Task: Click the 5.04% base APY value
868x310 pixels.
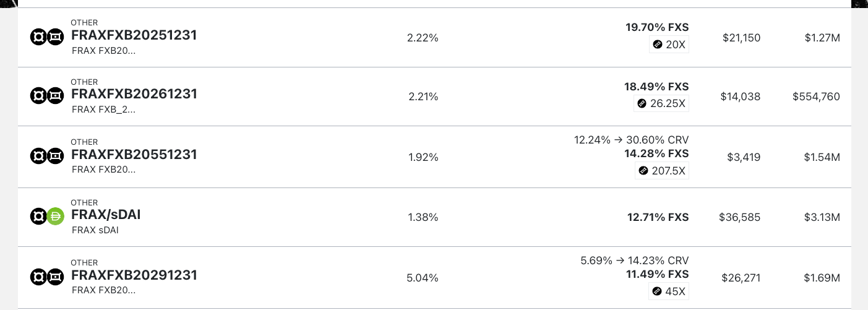Action: pos(423,278)
